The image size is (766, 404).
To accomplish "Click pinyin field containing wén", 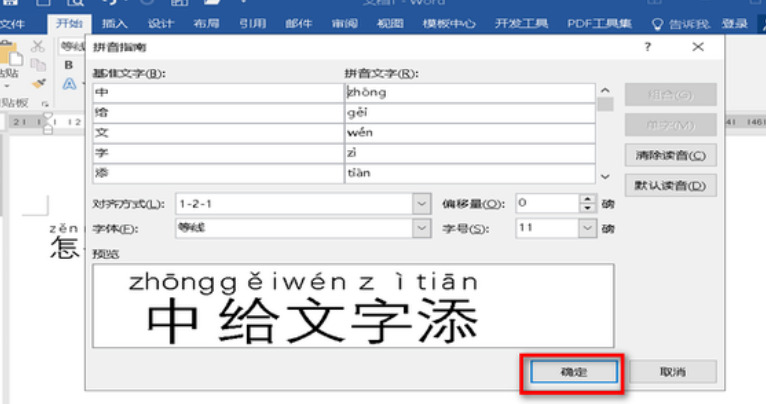I will (x=470, y=133).
